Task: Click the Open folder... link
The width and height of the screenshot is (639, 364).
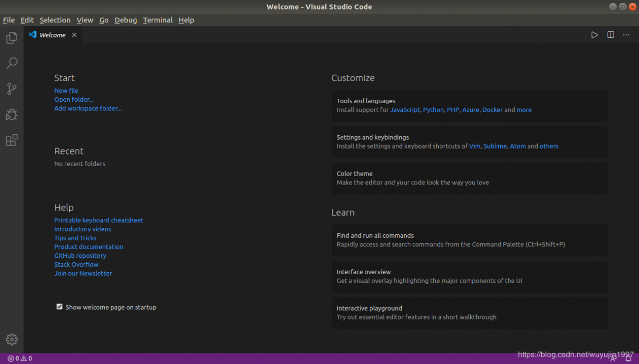Action: (x=74, y=100)
